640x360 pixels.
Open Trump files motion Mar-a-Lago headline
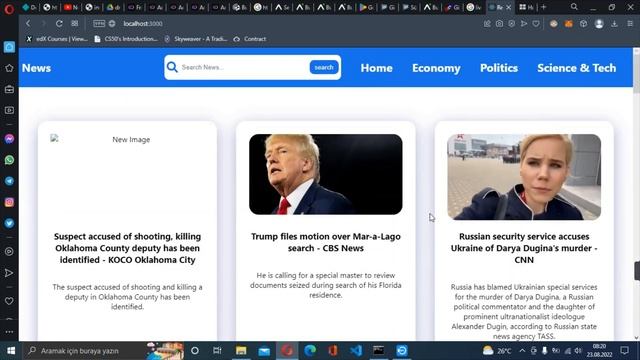click(325, 242)
